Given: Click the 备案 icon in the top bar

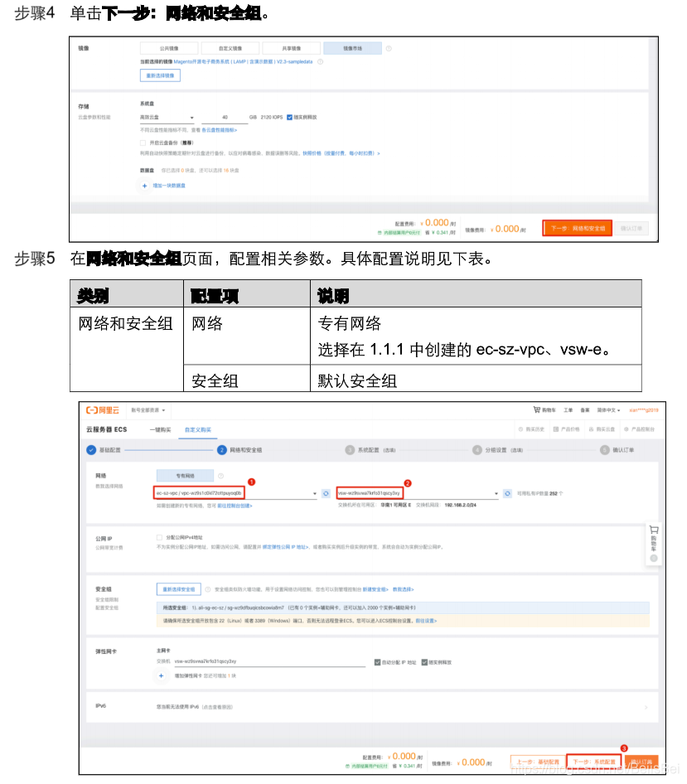Looking at the screenshot, I should [x=586, y=410].
